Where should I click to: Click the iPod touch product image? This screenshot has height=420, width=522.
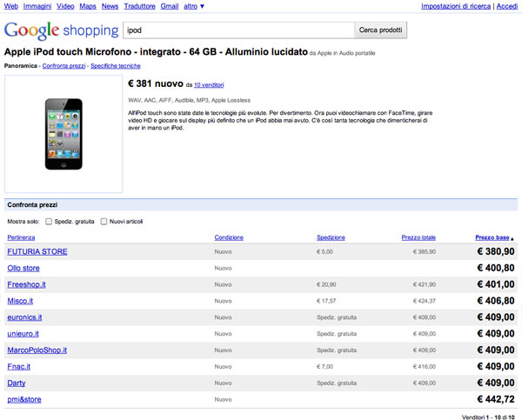tap(64, 134)
